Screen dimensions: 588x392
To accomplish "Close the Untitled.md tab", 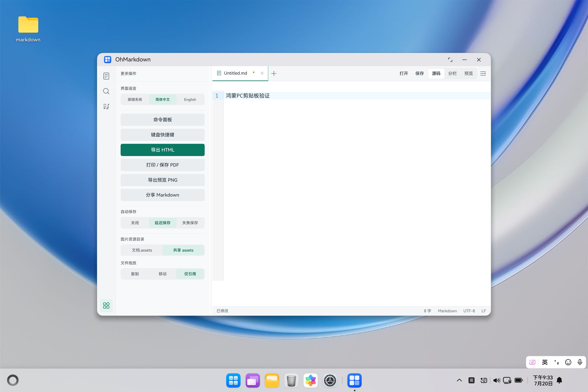I will tap(262, 73).
